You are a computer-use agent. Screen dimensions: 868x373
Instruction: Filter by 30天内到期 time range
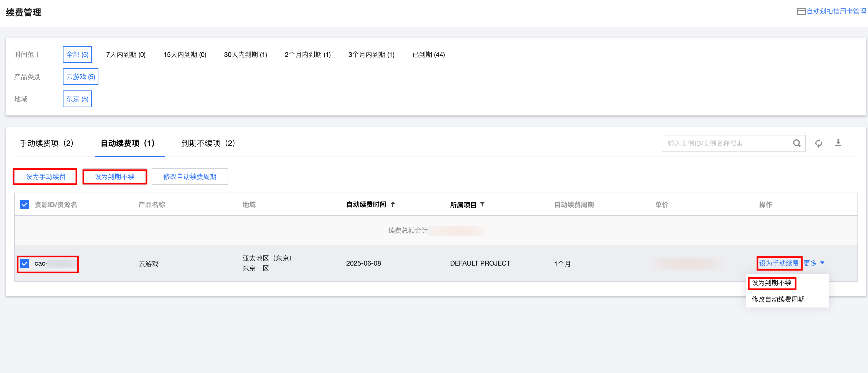tap(245, 55)
